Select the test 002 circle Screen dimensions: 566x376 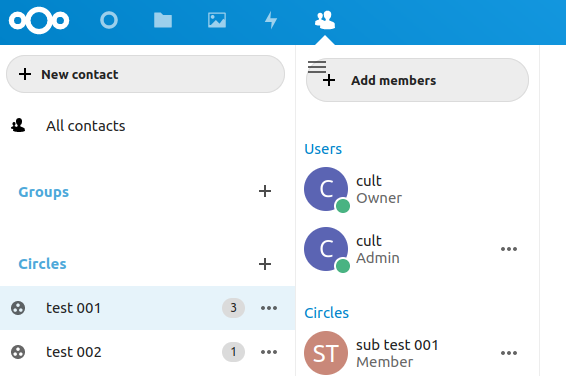click(148, 352)
